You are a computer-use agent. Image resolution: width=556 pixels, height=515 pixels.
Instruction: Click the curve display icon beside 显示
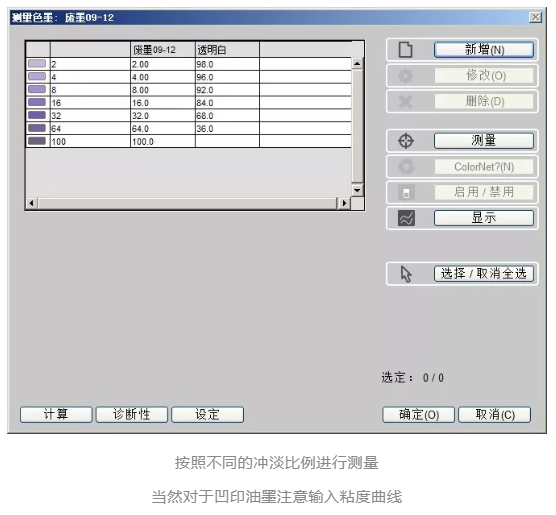point(406,218)
